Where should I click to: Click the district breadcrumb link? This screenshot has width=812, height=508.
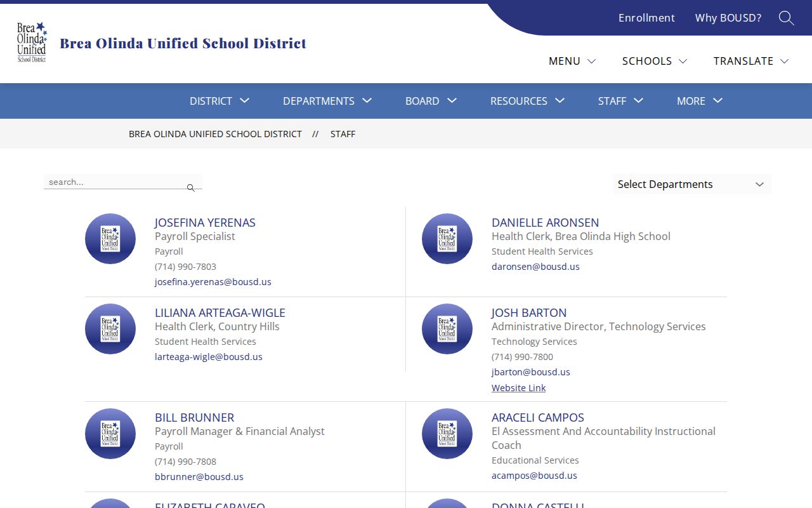pyautogui.click(x=215, y=134)
